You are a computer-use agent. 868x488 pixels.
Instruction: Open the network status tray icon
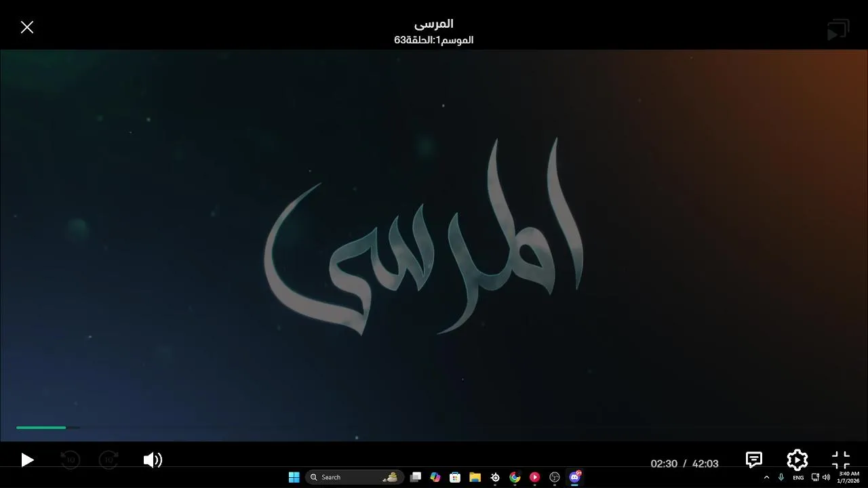point(815,477)
